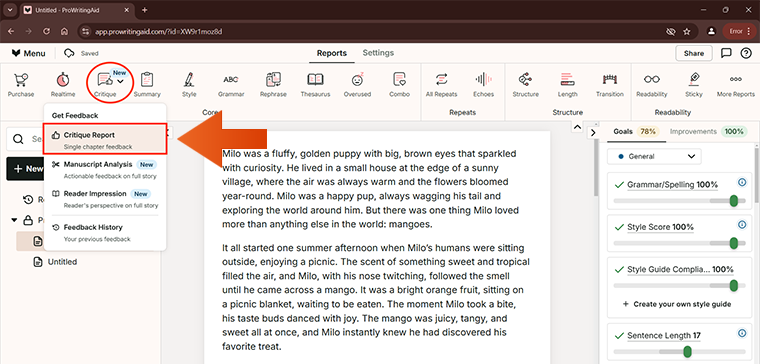
Task: Click the Grammar/Spelling 100% label
Action: pos(672,185)
